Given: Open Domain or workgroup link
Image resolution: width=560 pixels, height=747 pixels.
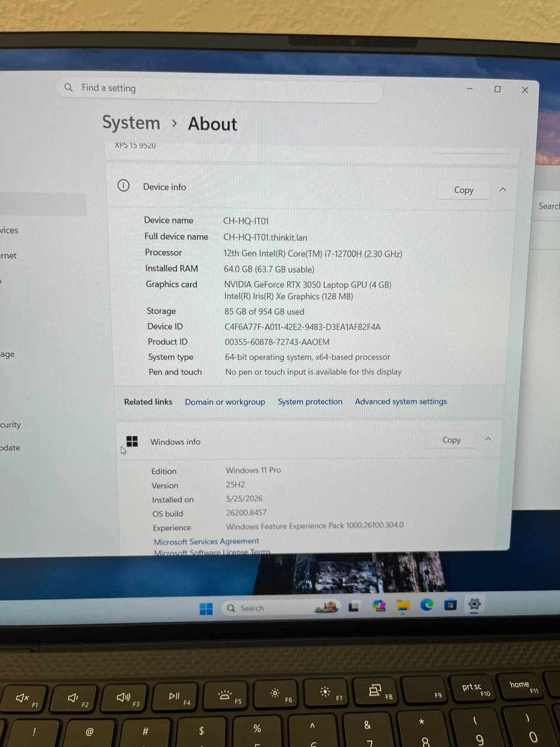Looking at the screenshot, I should (225, 402).
